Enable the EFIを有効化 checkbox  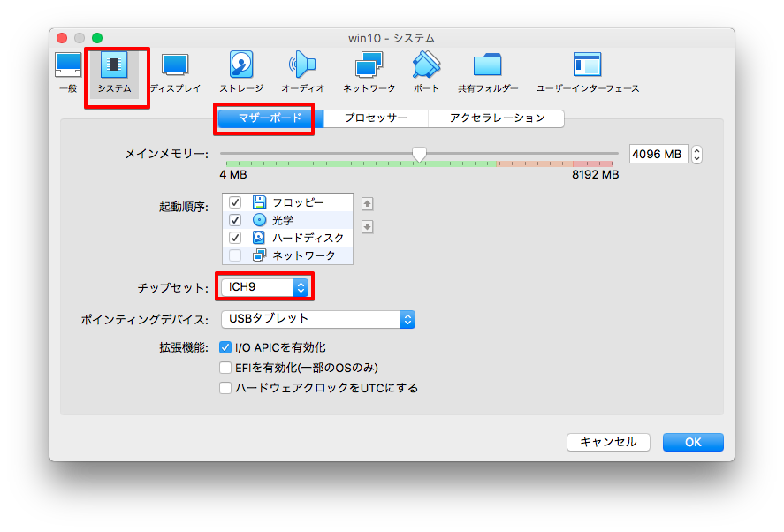click(x=225, y=368)
